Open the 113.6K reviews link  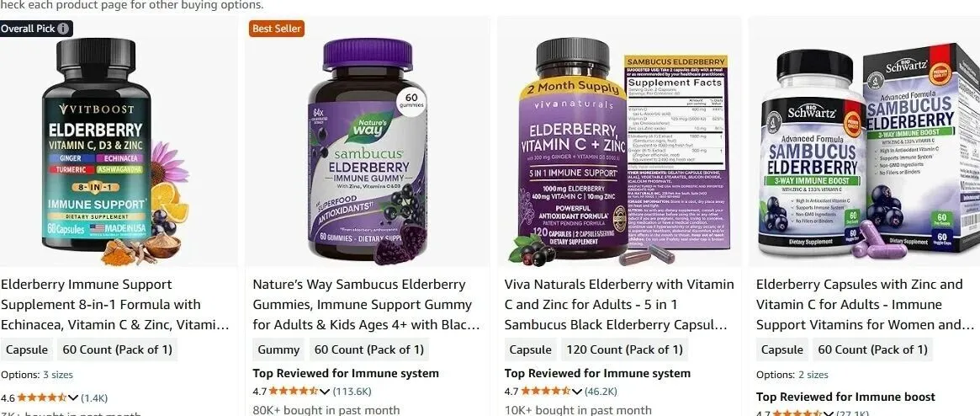pos(352,392)
